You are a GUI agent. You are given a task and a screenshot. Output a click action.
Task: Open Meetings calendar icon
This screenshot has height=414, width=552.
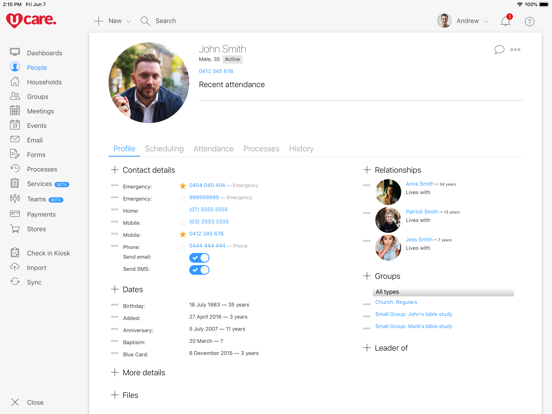click(15, 110)
